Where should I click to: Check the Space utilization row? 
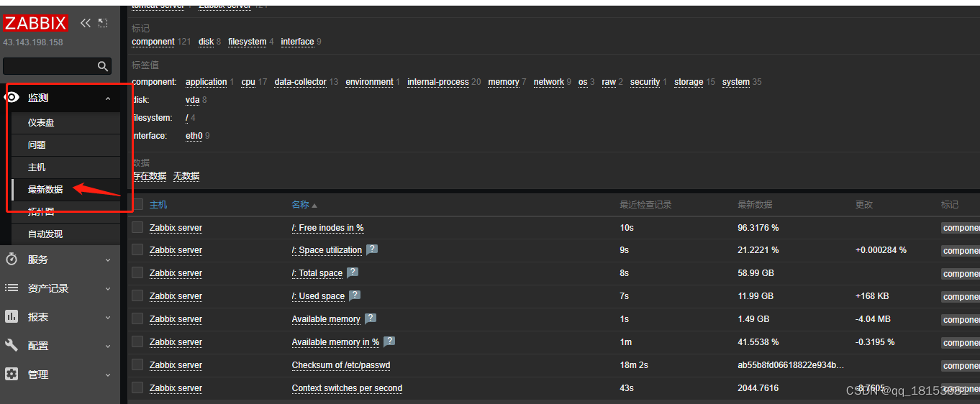tap(137, 249)
